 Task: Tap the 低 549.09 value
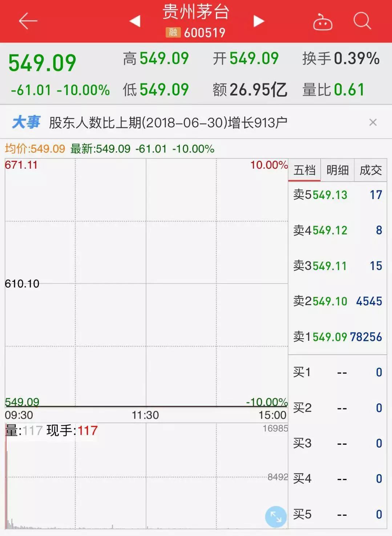156,90
